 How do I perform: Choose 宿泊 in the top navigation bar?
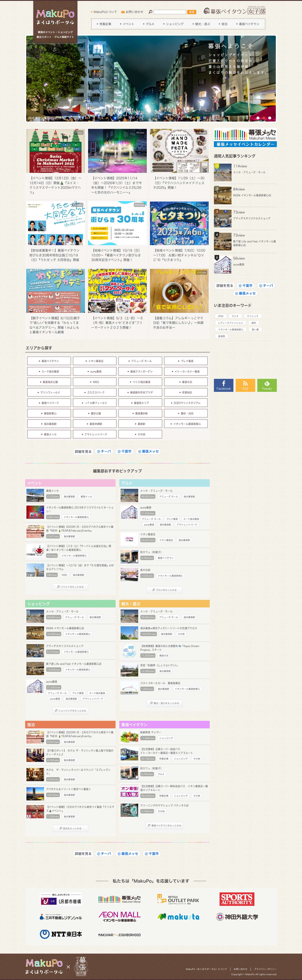click(x=223, y=24)
